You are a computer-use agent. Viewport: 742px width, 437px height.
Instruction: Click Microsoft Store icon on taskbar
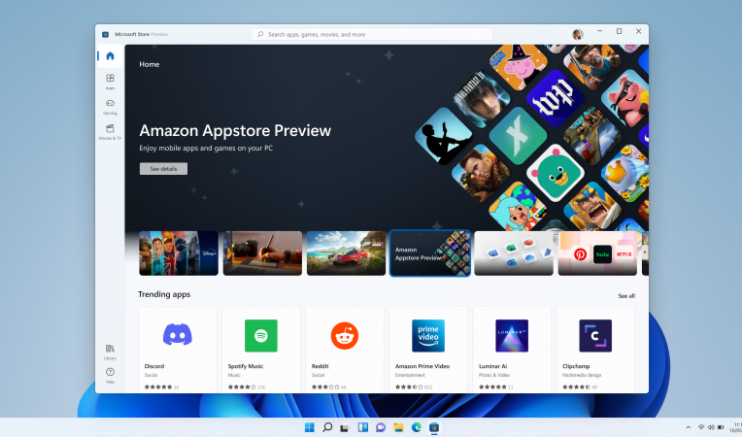pyautogui.click(x=434, y=427)
